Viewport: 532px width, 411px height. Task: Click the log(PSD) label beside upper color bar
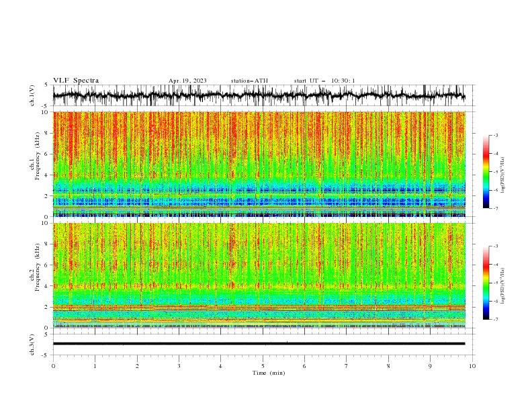coord(502,175)
